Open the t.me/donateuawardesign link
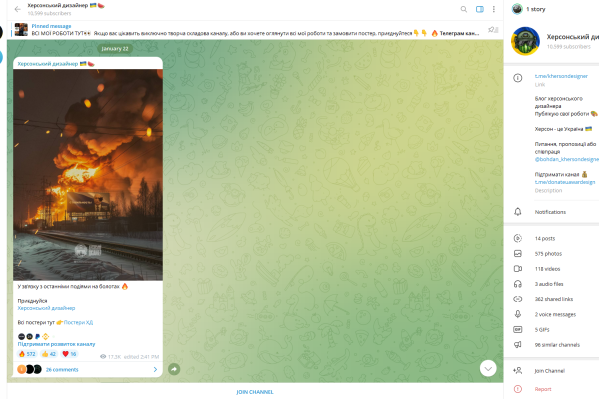 [x=565, y=182]
